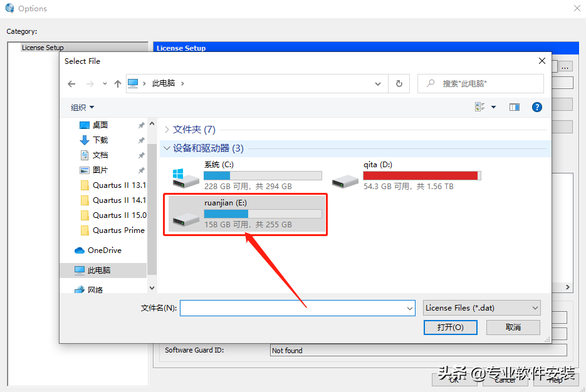Select OneDrive in the sidebar
Viewport: 586px width, 392px height.
point(98,250)
